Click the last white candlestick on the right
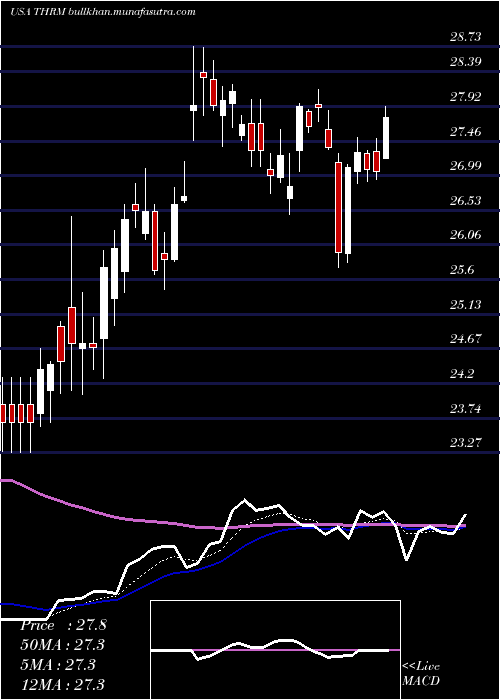This screenshot has width=500, height=700. pyautogui.click(x=386, y=138)
